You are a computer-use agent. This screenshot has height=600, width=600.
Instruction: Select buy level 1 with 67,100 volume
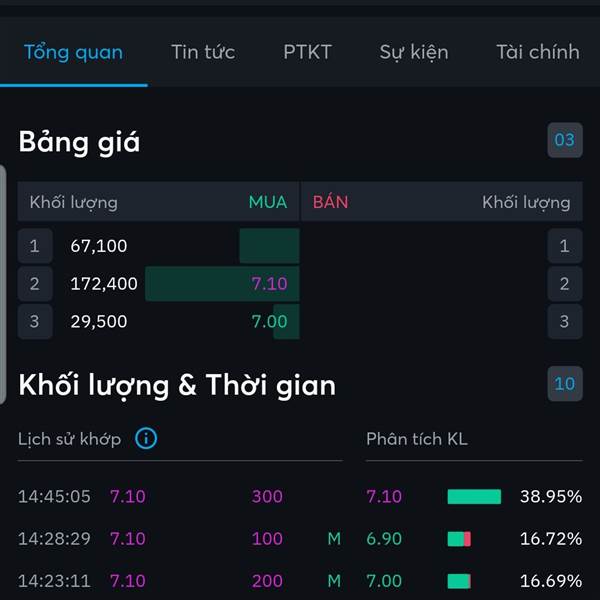(158, 246)
